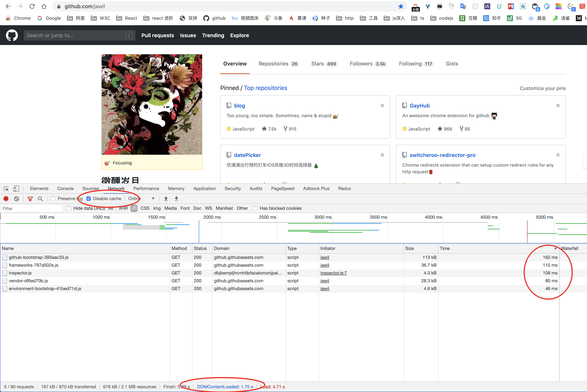Select the CSS resource type filter

(145, 208)
